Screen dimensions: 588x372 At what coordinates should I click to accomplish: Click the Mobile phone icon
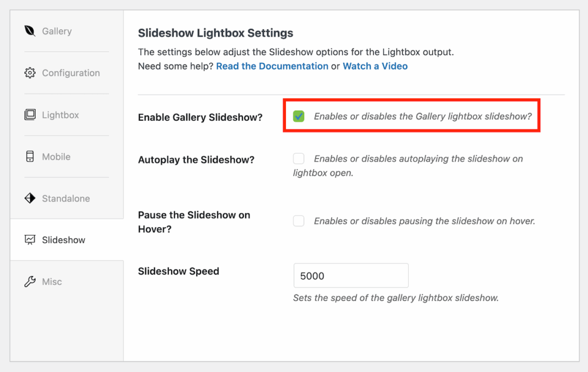click(x=30, y=156)
